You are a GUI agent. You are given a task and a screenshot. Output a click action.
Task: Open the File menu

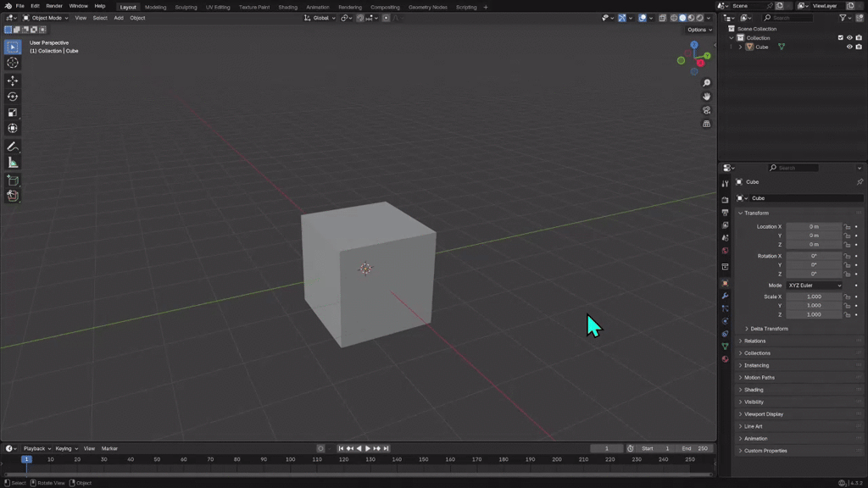pos(20,6)
